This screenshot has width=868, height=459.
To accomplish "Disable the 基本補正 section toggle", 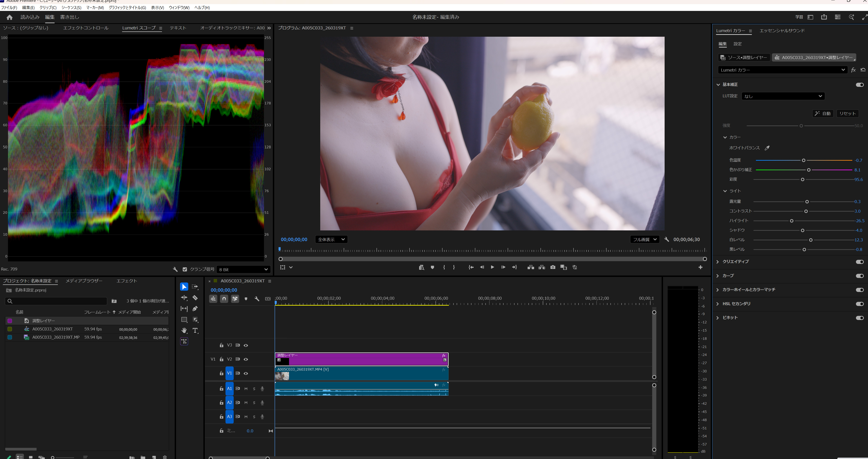I will [x=860, y=85].
